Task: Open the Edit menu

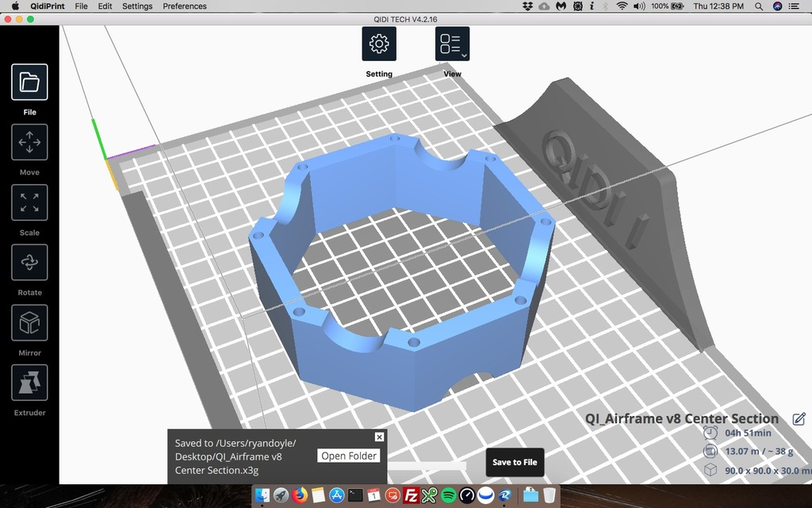Action: point(105,6)
